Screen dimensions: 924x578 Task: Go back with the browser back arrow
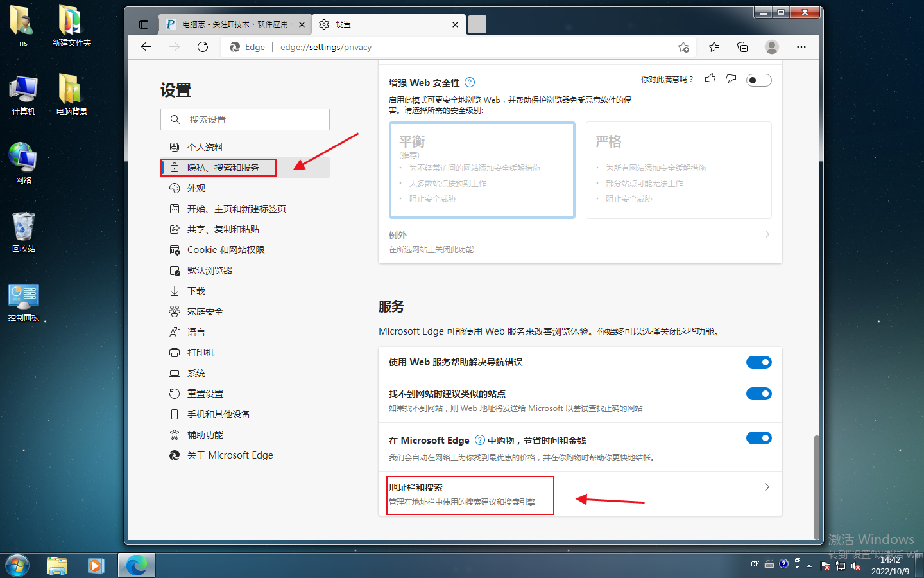146,47
